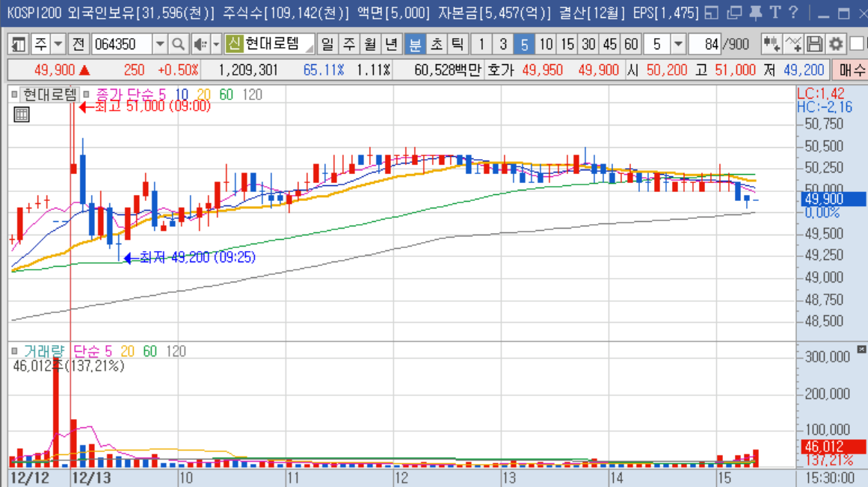Switch to second 초 chart
Screen dimensions: 868x487
pyautogui.click(x=436, y=44)
